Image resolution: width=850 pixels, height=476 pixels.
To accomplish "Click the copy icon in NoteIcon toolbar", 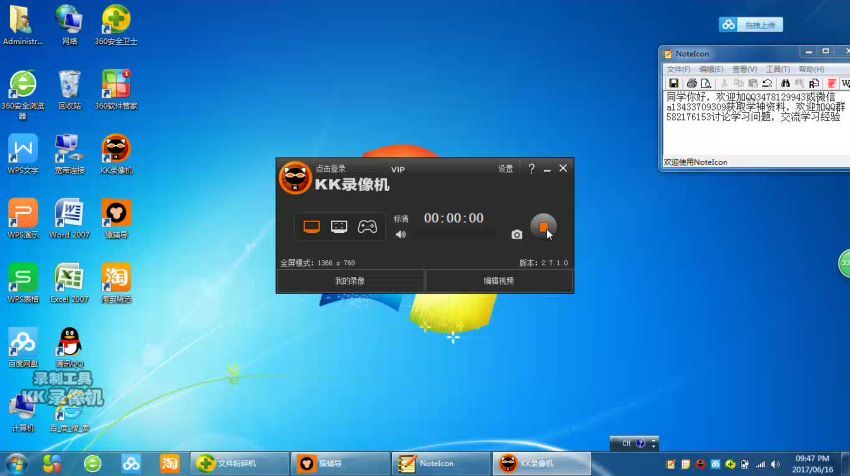I will point(738,83).
